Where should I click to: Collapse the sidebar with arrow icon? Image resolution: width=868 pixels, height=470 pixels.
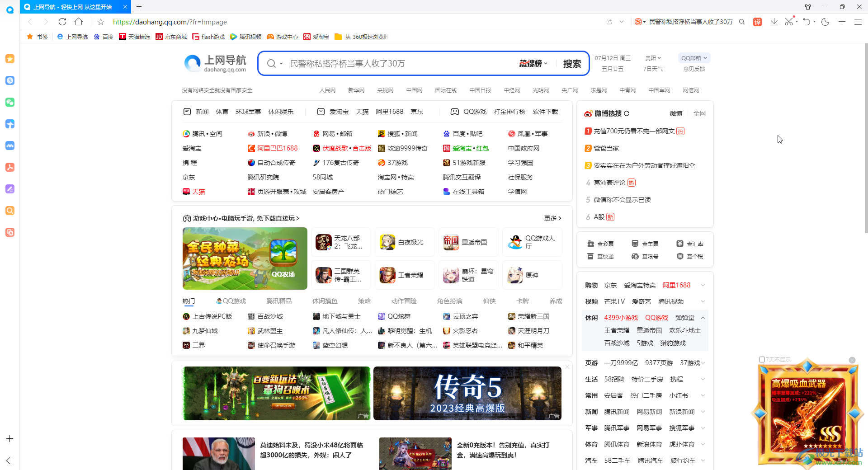coord(9,461)
